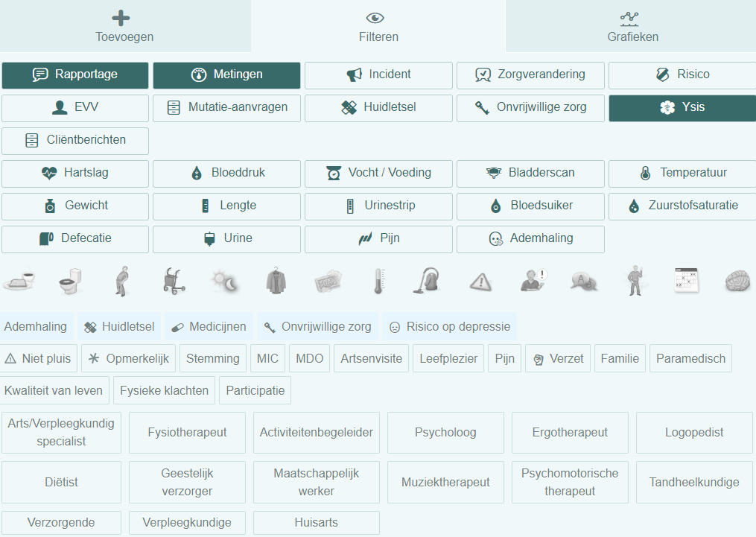The image size is (756, 537).
Task: Choose the Niet pluis tag
Action: pos(38,358)
